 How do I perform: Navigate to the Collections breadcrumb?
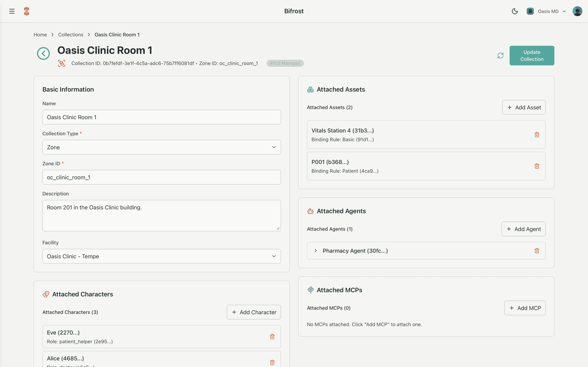pos(71,34)
